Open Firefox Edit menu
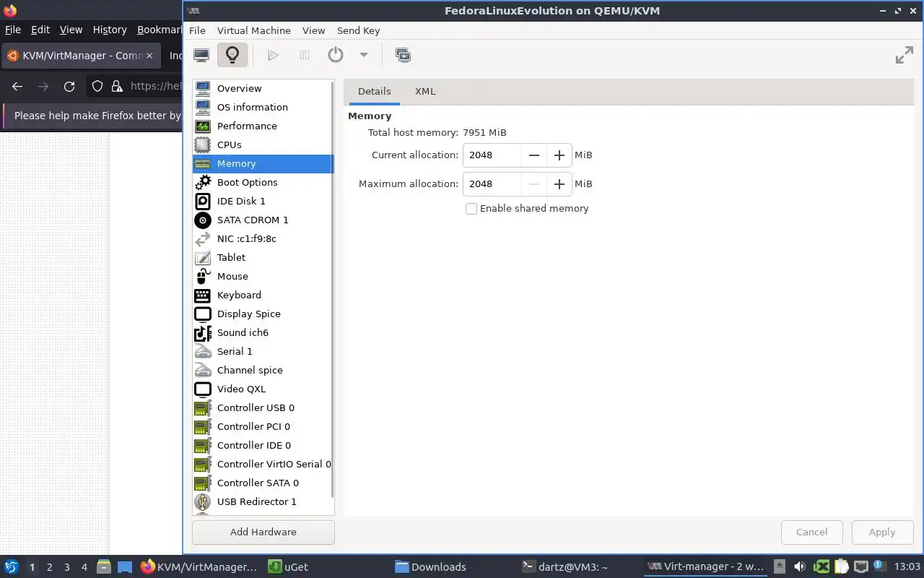Image resolution: width=924 pixels, height=578 pixels. pyautogui.click(x=40, y=30)
